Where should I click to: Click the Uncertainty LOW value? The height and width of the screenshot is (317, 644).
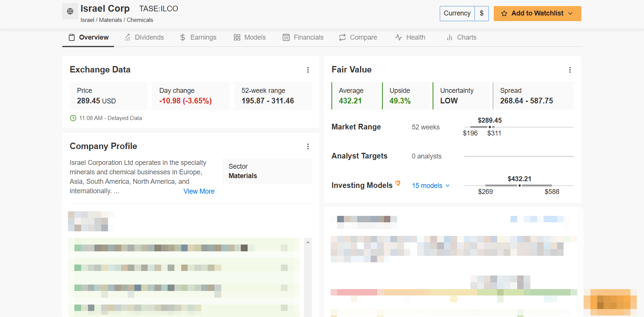point(449,101)
